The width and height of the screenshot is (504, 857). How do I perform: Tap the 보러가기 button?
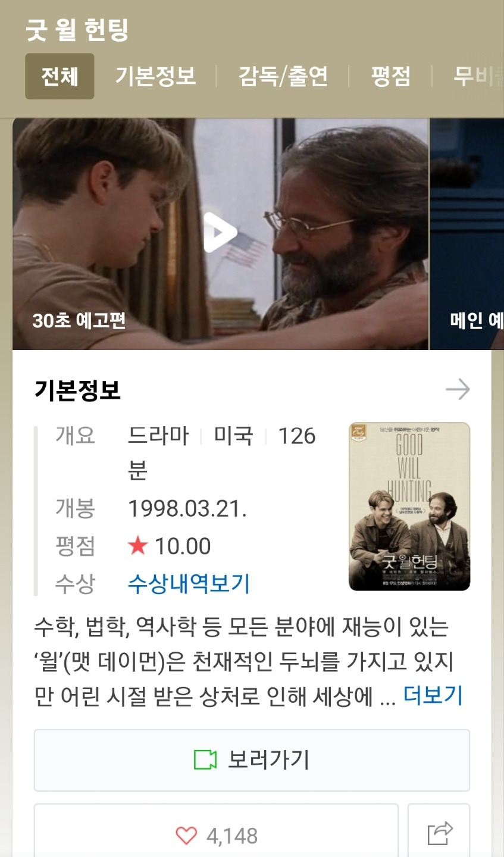click(x=252, y=760)
